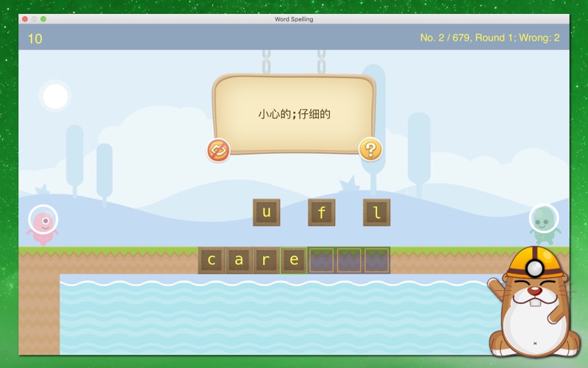Click the placed letter tile 'r'
Screen dimensions: 588x368
click(x=266, y=261)
